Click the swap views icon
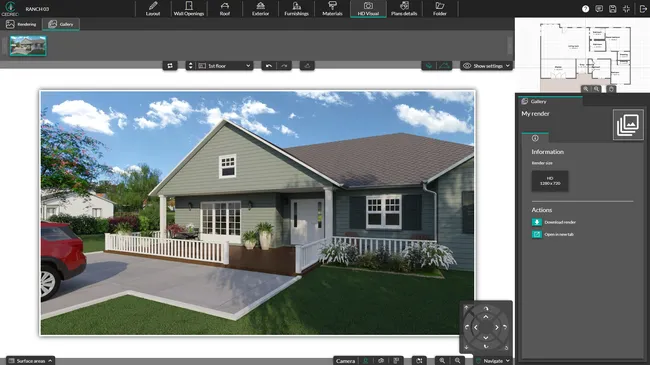The height and width of the screenshot is (365, 650). [170, 66]
